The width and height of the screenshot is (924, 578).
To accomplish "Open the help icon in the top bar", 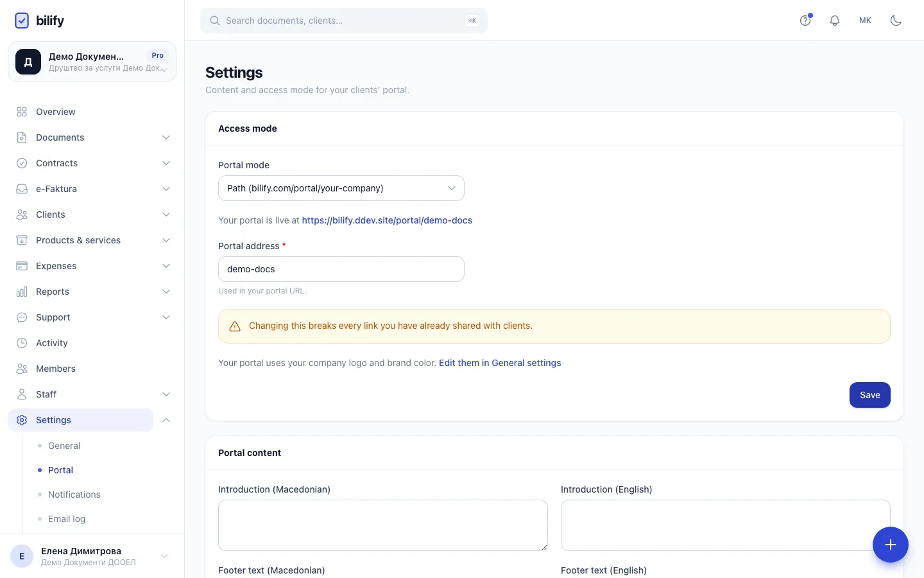I will point(805,21).
